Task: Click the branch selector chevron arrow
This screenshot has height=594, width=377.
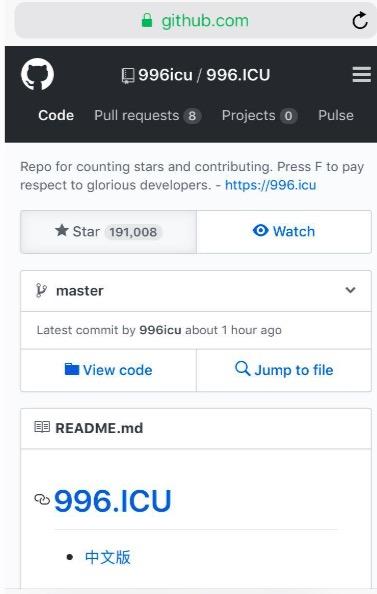Action: pyautogui.click(x=350, y=290)
